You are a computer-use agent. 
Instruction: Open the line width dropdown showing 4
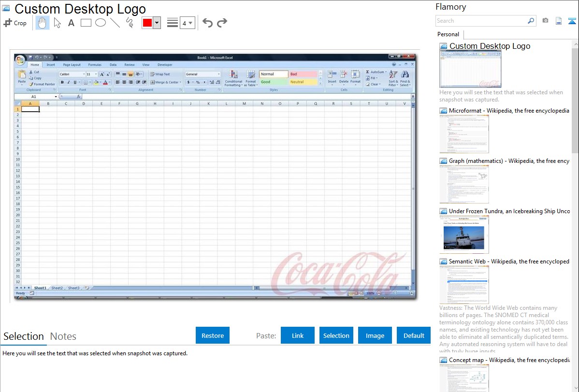[188, 23]
